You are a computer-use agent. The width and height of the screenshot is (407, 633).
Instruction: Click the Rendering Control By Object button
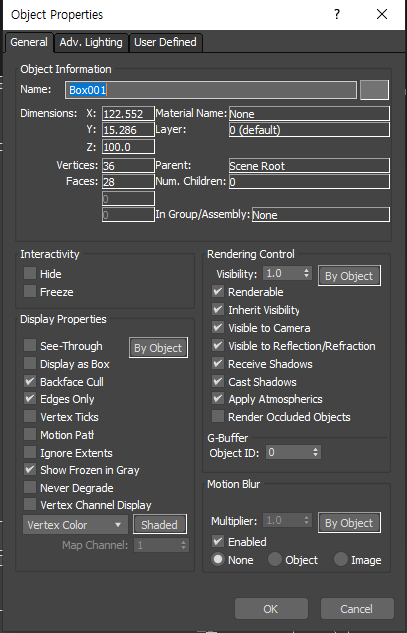[x=349, y=276]
